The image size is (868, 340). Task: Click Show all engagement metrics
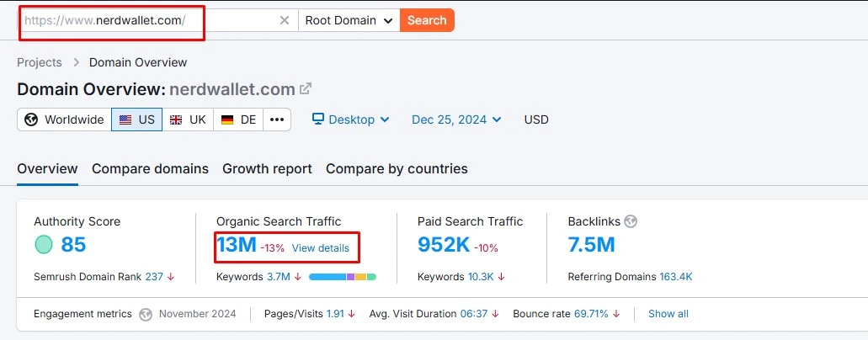click(x=668, y=314)
